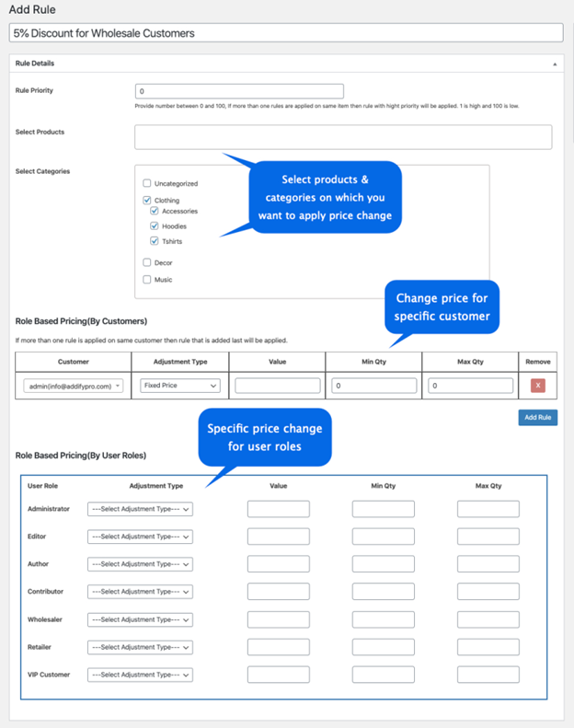
Task: Collapse the Rule Details panel arrow
Action: 554,64
